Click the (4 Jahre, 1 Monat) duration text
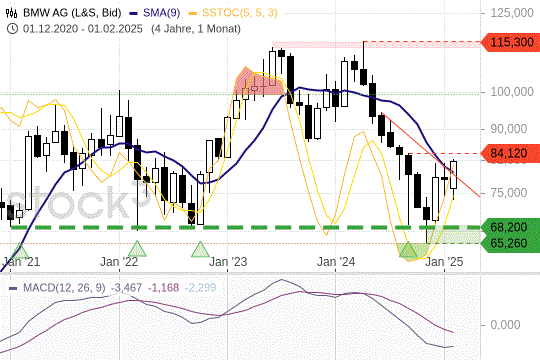Viewport: 540px width, 360px height. pos(196,29)
